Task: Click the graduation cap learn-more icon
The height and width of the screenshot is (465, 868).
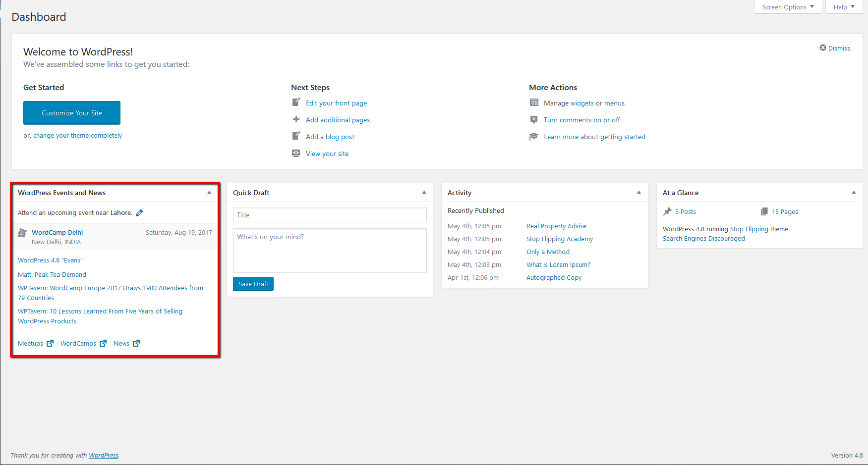Action: (534, 136)
